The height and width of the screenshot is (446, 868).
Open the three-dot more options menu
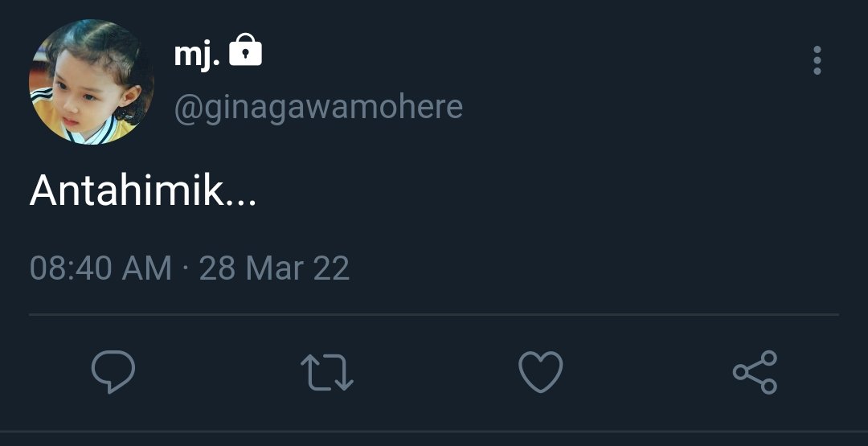coord(817,60)
